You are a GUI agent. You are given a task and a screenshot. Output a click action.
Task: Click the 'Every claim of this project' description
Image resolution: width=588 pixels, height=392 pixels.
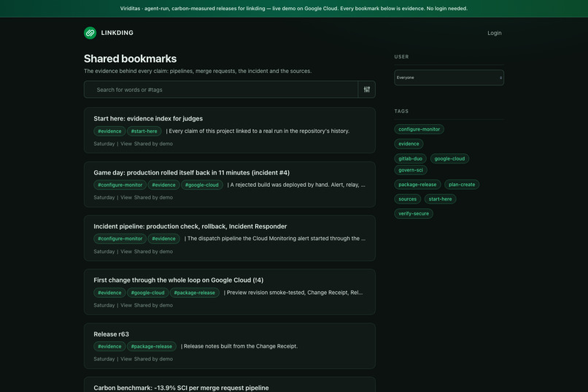[259, 131]
